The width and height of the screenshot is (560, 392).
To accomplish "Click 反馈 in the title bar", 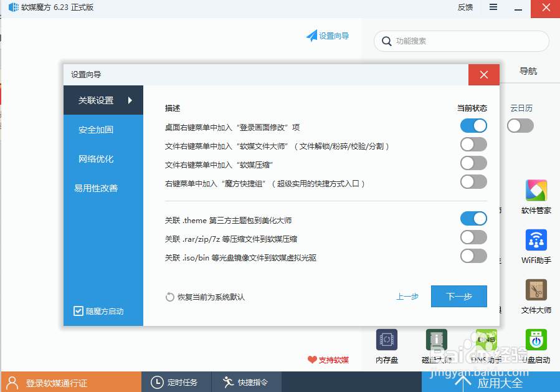I will point(465,7).
